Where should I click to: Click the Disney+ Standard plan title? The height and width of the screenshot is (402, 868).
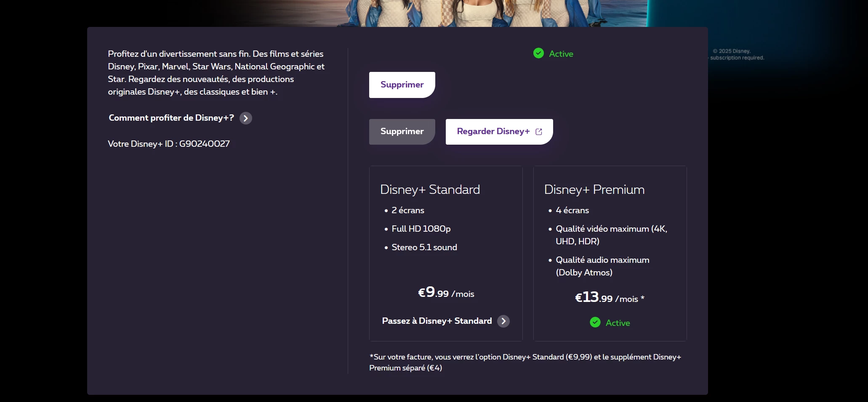coord(430,190)
